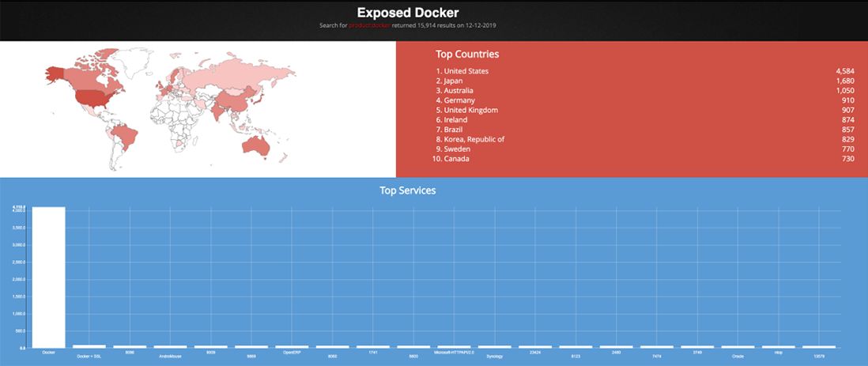
Task: Select the Sweden row in Top Countries
Action: tap(645, 149)
